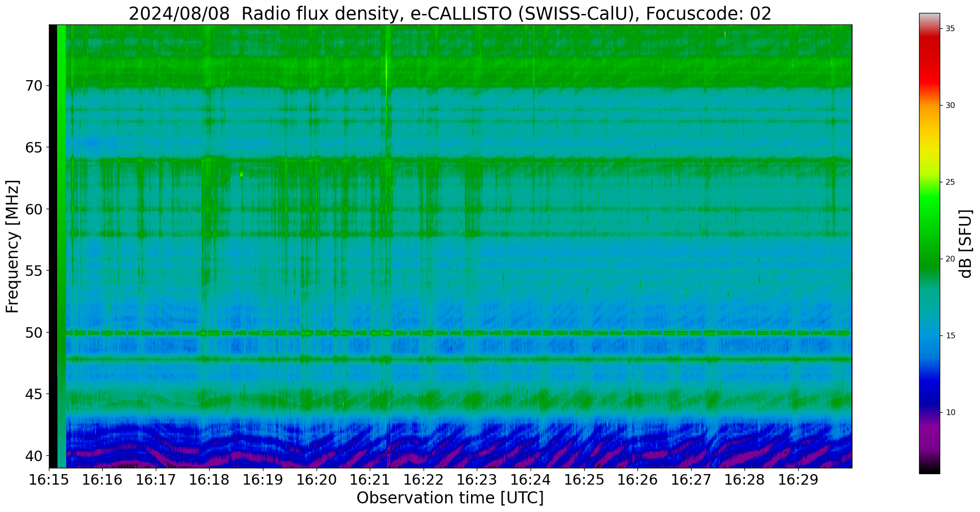980x512 pixels.
Task: Click the colorbar tick label 30
Action: tap(950, 106)
